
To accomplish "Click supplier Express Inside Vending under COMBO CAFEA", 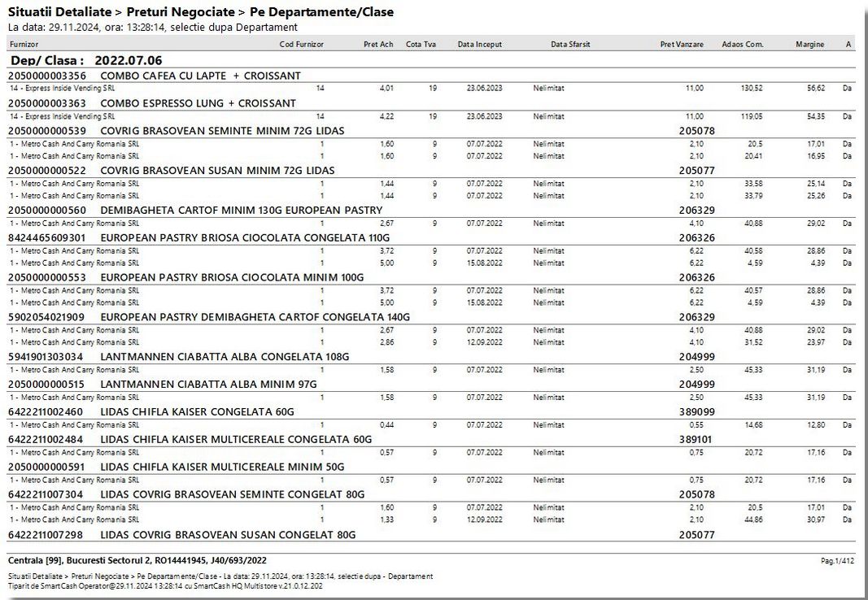I will pos(63,88).
